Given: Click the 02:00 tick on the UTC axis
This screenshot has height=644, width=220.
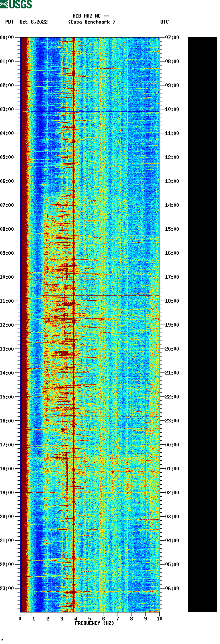Looking at the screenshot, I should pos(172,493).
